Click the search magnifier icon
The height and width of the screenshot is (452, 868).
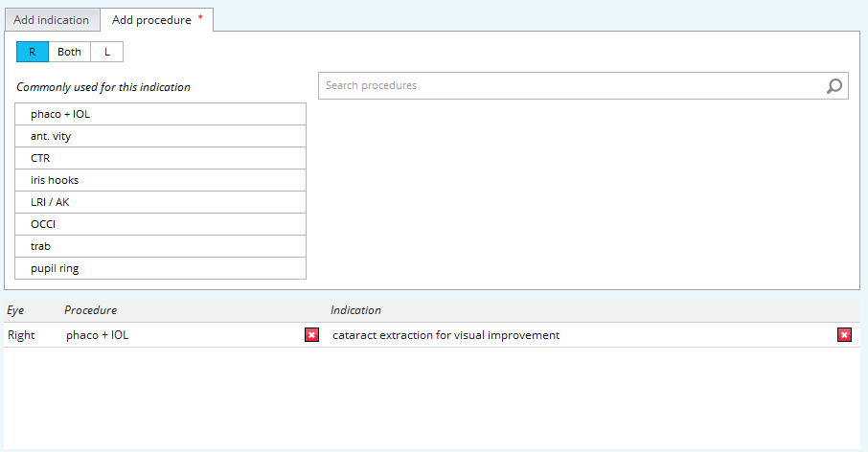point(834,86)
